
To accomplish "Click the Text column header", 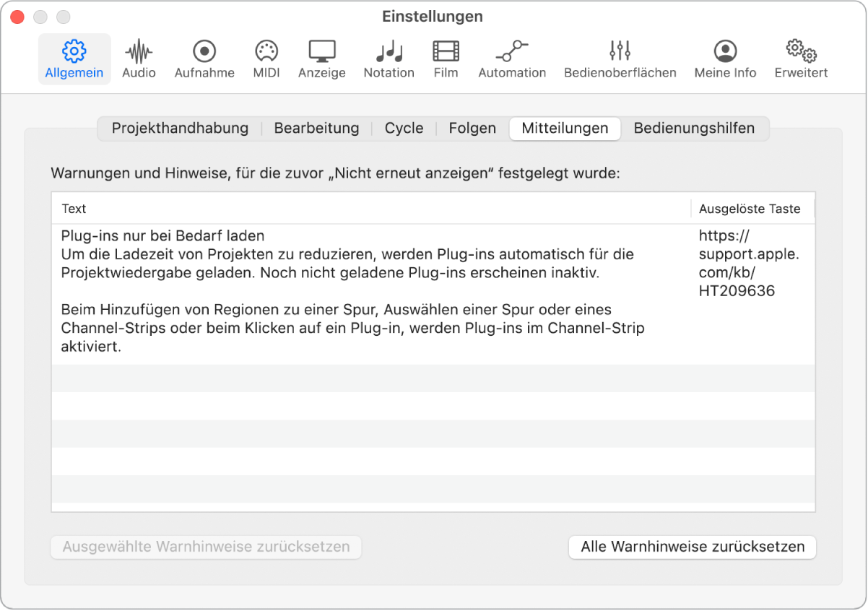I will pyautogui.click(x=371, y=209).
